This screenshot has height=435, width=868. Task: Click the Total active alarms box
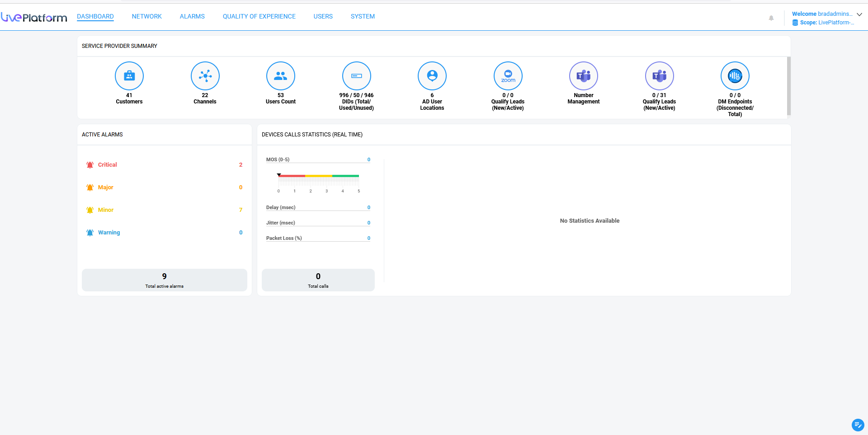[165, 280]
